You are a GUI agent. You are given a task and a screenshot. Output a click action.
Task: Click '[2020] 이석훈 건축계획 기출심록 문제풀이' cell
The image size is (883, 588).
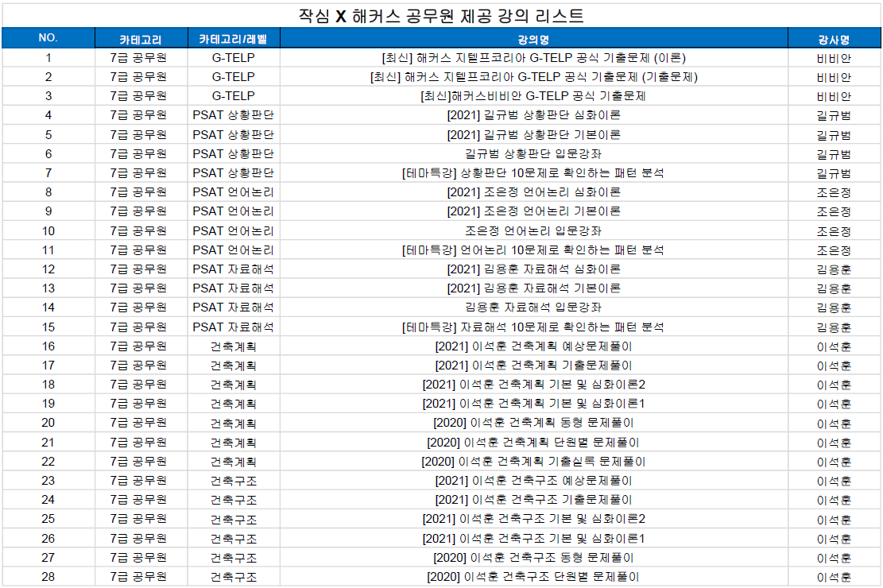[533, 462]
